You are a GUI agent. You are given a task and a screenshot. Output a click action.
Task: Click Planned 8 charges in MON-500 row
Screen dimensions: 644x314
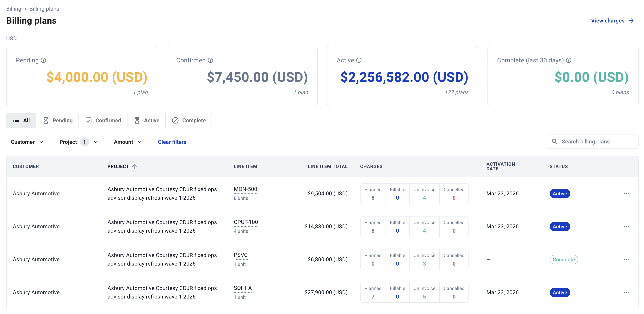pyautogui.click(x=373, y=194)
